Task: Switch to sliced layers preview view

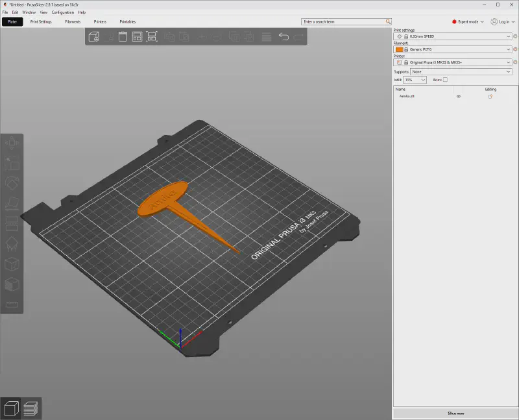Action: [x=30, y=408]
